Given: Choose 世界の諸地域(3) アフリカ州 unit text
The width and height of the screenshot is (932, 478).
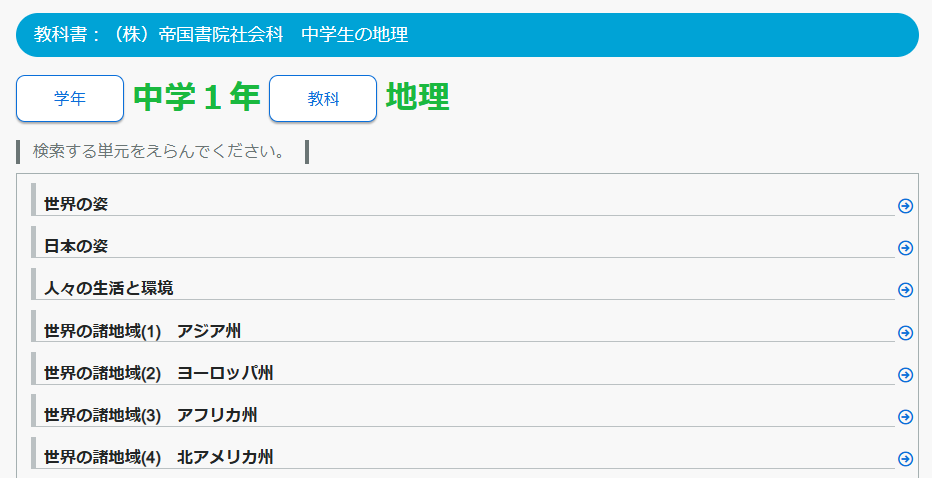Looking at the screenshot, I should 151,415.
